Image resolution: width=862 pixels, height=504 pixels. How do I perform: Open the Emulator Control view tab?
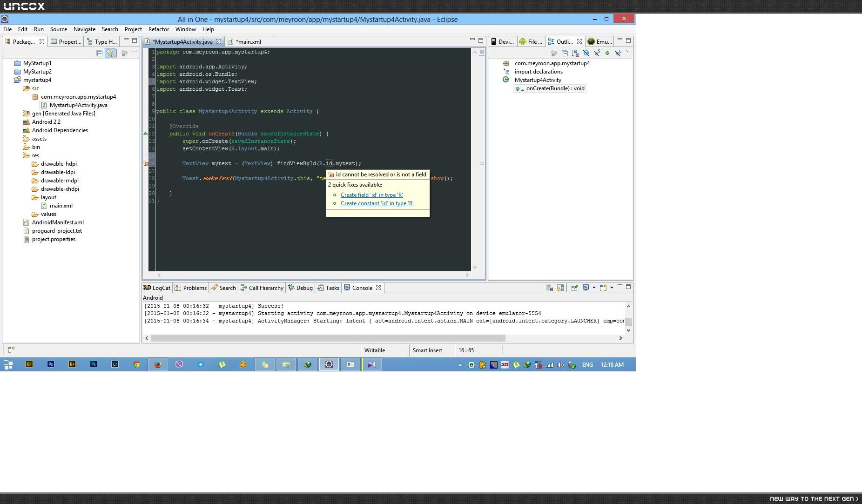coord(600,42)
